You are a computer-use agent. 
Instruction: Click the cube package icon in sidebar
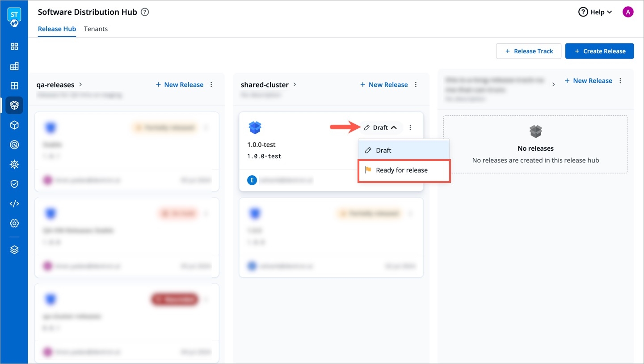coord(14,125)
